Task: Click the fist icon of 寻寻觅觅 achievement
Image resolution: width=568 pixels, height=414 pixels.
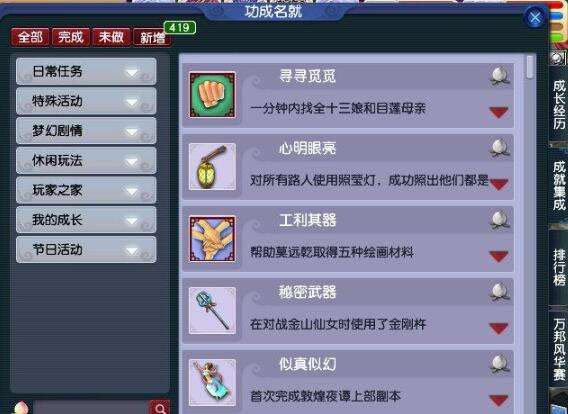Action: (212, 95)
